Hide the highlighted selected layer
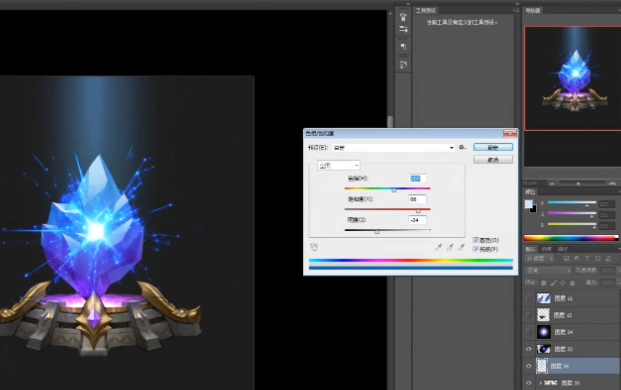 coord(528,366)
